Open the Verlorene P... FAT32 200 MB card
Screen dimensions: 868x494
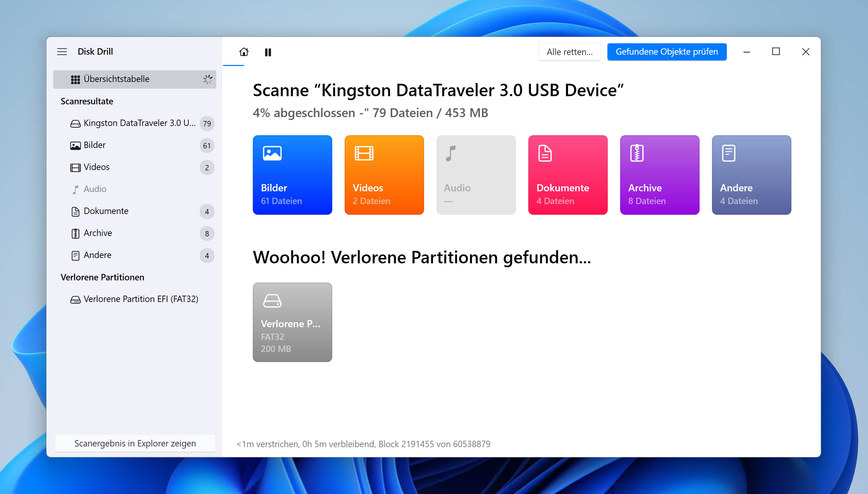(x=293, y=322)
